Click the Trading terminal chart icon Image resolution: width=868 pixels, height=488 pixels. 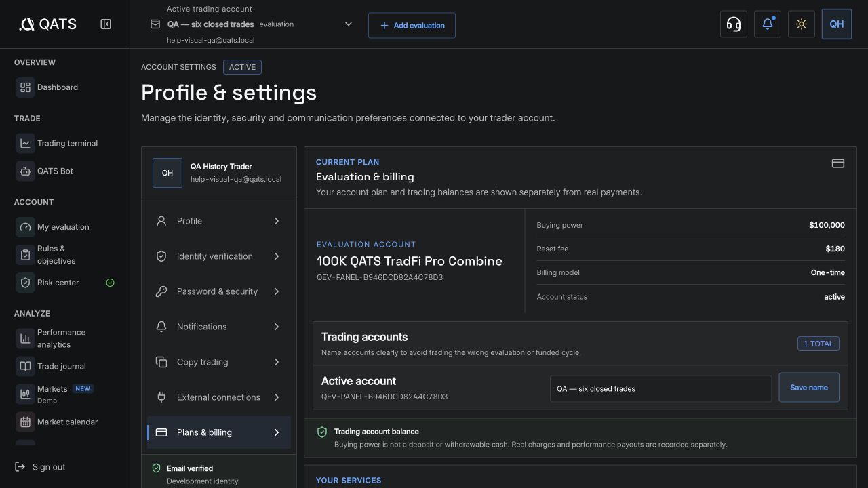(25, 143)
